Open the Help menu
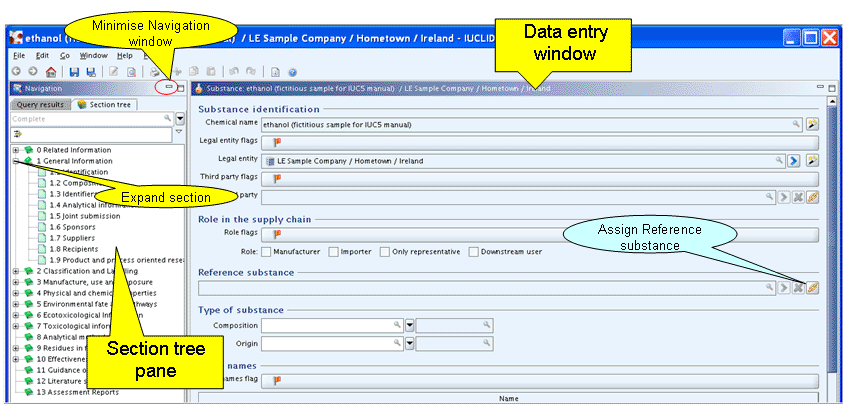Image resolution: width=850 pixels, height=407 pixels. click(x=125, y=56)
